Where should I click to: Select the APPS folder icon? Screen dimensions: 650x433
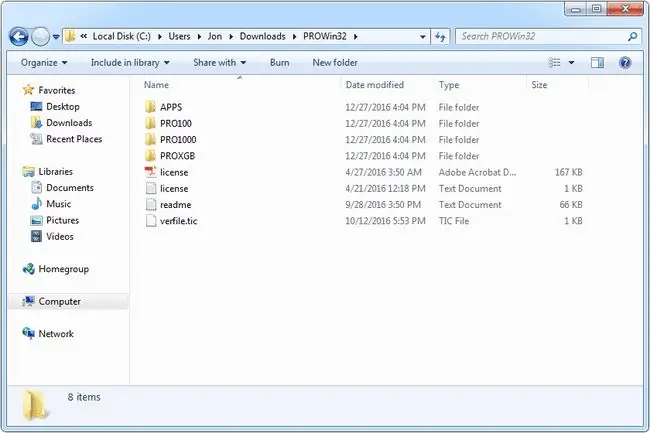coord(150,107)
